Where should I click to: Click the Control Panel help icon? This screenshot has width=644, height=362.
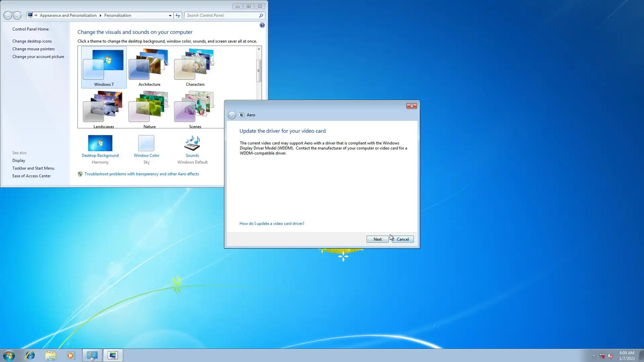pyautogui.click(x=262, y=25)
